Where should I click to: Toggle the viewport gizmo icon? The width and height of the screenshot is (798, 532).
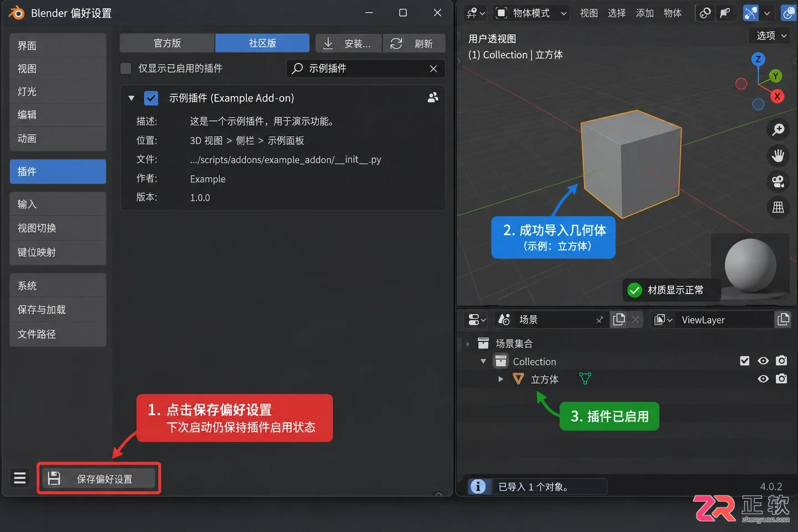coord(750,13)
